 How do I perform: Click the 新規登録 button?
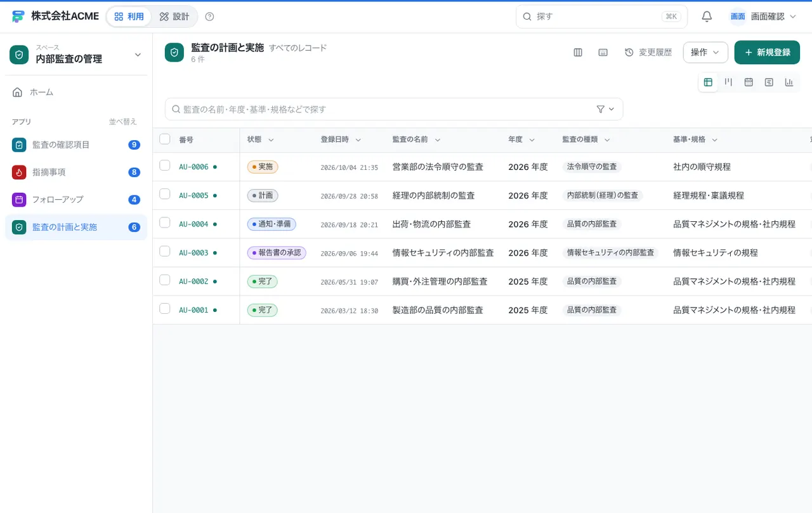[767, 53]
